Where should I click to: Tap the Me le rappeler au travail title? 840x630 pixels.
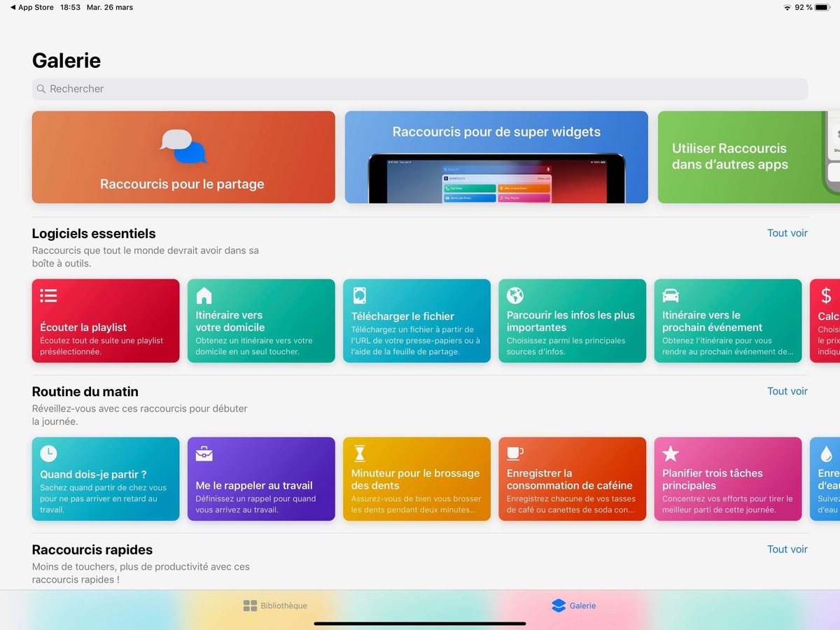tap(254, 485)
